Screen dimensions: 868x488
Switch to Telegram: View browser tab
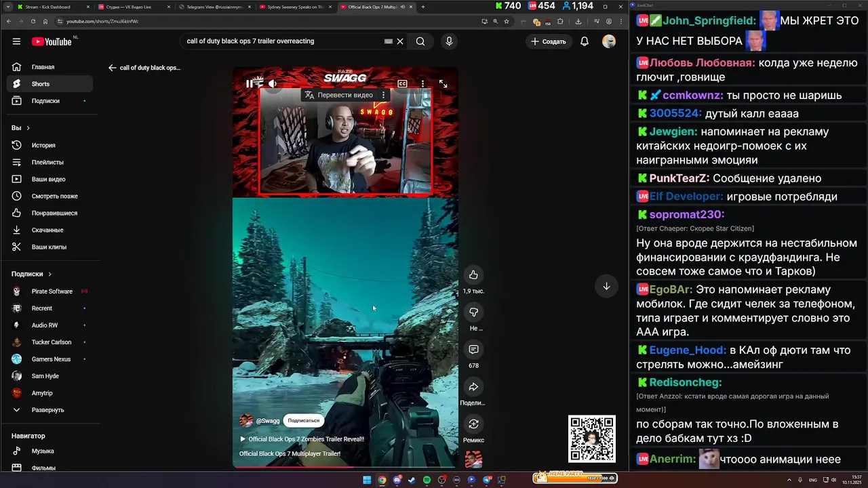pos(214,7)
